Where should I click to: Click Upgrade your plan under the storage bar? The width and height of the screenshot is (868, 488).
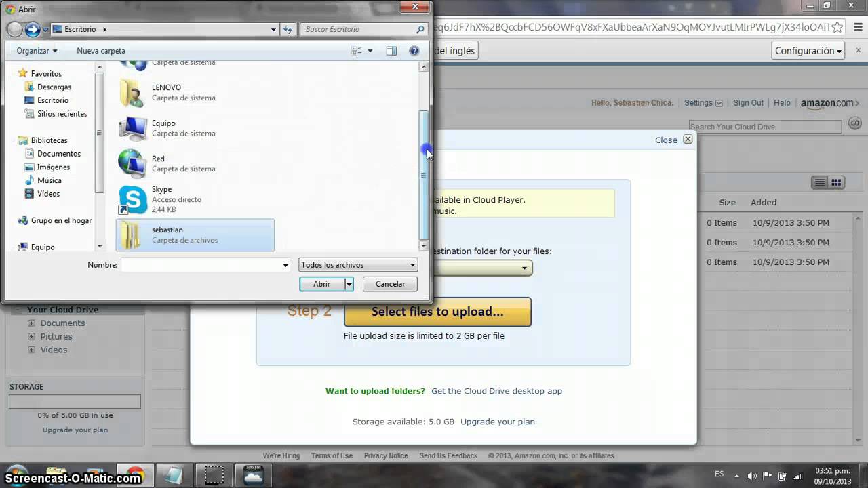point(75,430)
